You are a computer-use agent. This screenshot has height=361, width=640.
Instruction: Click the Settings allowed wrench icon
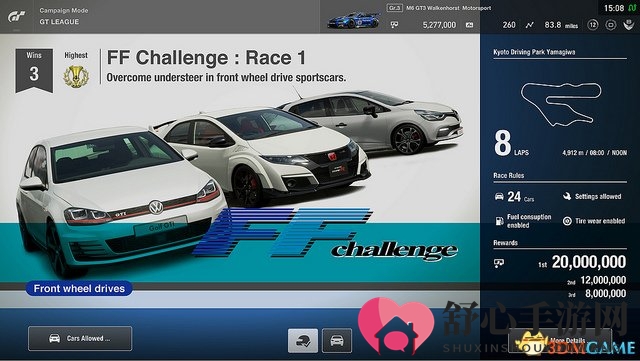567,196
